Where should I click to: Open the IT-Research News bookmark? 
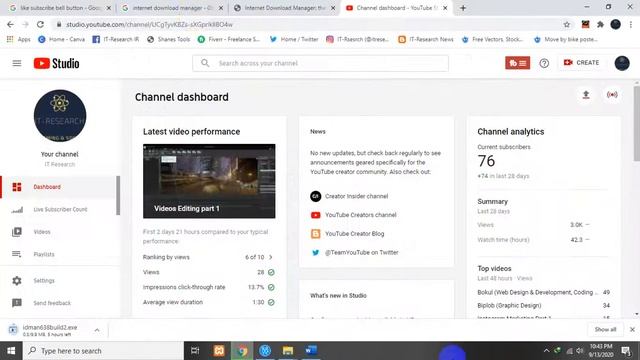pos(426,39)
